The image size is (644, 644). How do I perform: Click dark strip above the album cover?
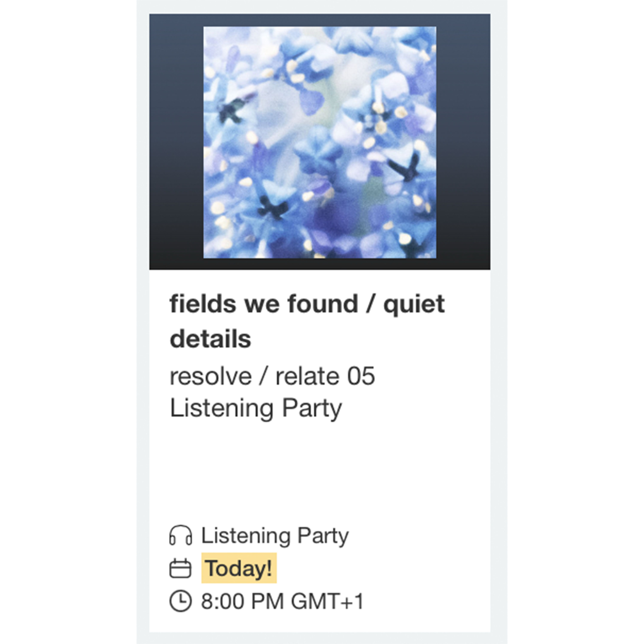coord(320,20)
